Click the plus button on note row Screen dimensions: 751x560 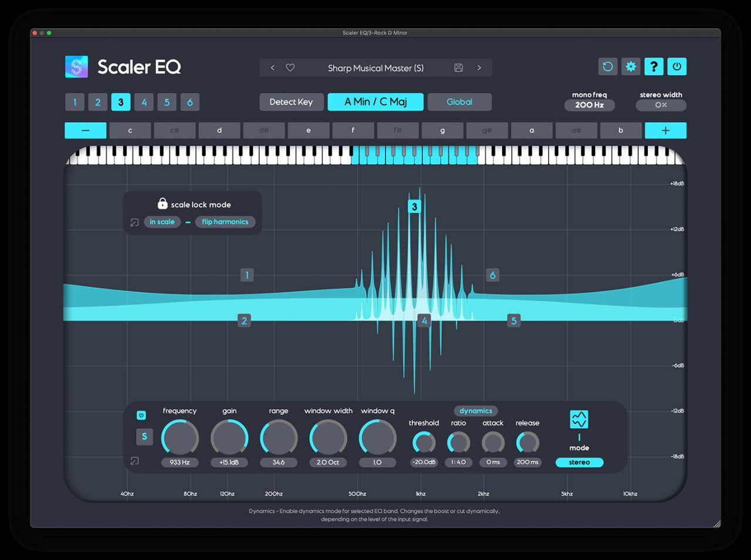[665, 130]
